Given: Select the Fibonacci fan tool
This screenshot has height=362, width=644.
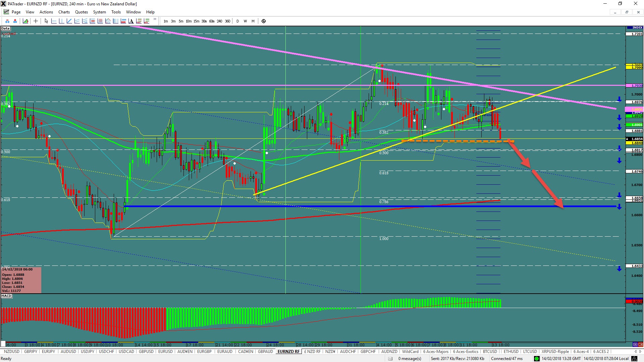Looking at the screenshot, I should [x=108, y=21].
